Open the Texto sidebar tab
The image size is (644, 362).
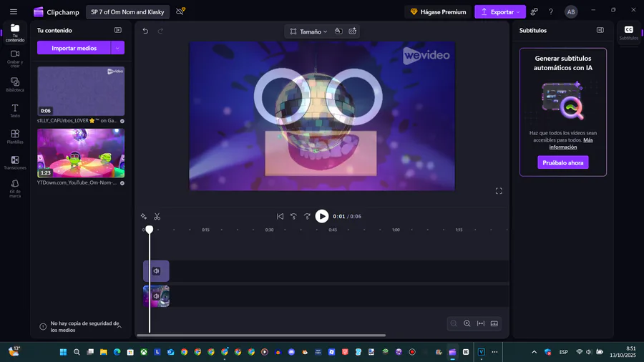tap(15, 111)
